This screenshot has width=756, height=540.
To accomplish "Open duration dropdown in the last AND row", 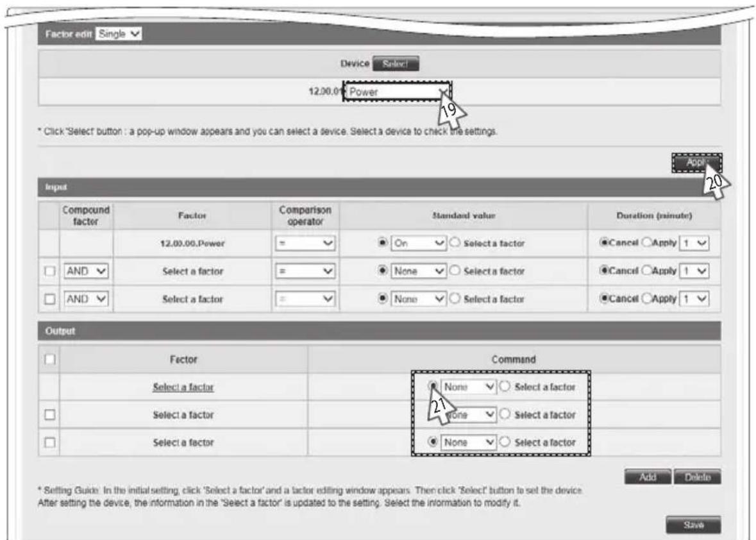I will click(693, 299).
